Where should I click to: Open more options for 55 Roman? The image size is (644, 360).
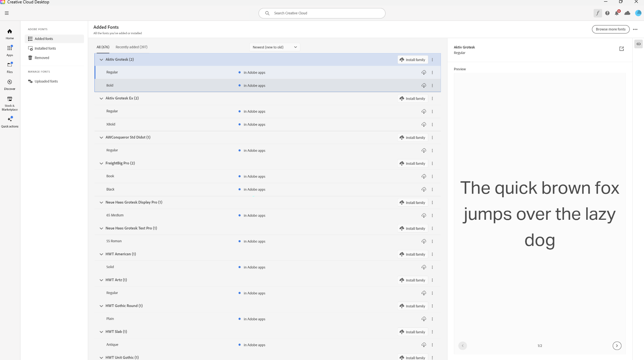click(432, 242)
